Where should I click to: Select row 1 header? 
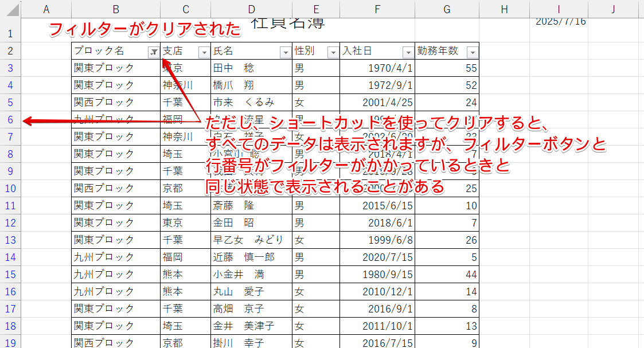10,30
